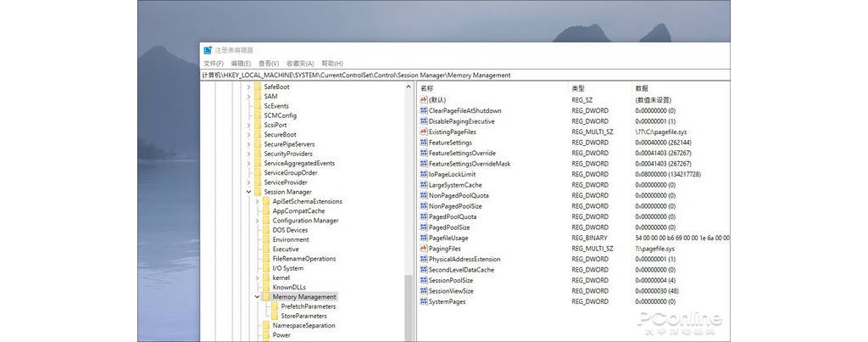Select the DOS Devices folder icon
868x342 pixels.
[266, 230]
